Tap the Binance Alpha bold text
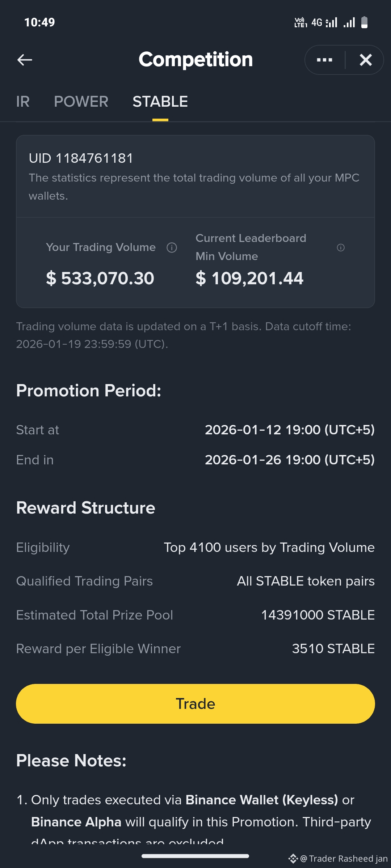 76,822
